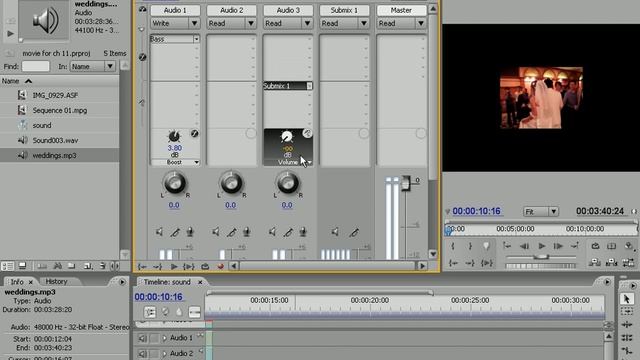The width and height of the screenshot is (640, 360).
Task: Click the Extract button in program monitor
Action: 611,263
